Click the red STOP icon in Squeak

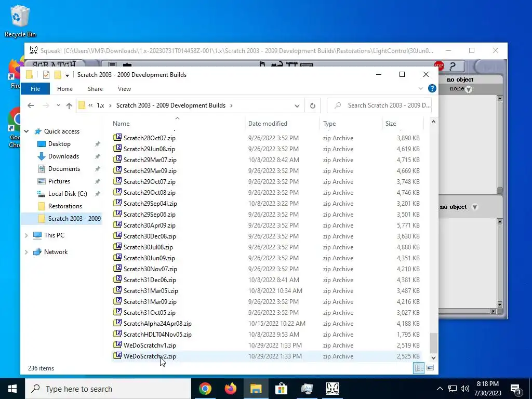pos(438,66)
